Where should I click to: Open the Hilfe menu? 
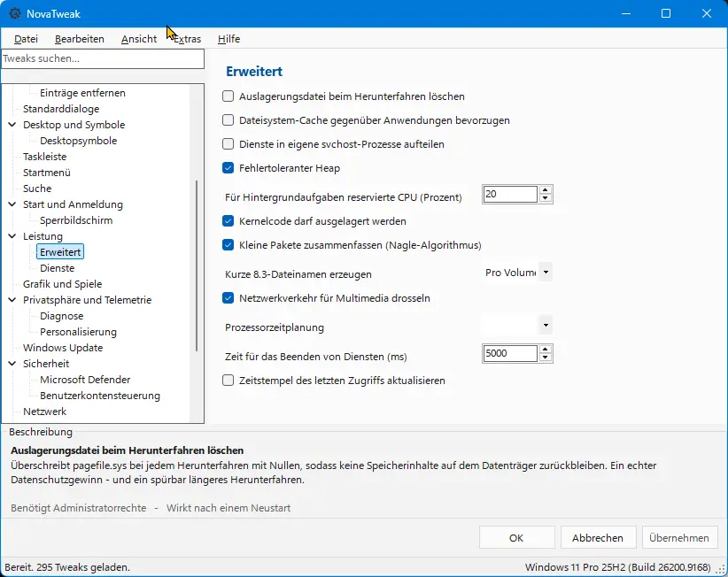coord(228,39)
